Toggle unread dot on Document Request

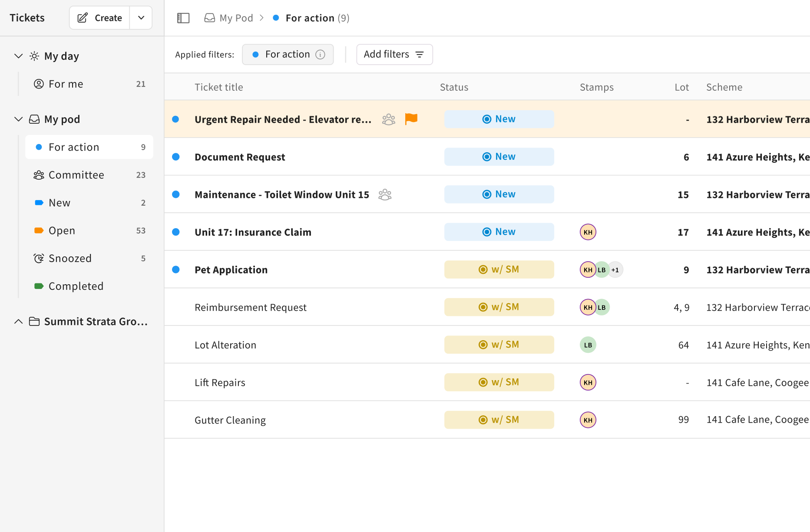click(x=176, y=157)
